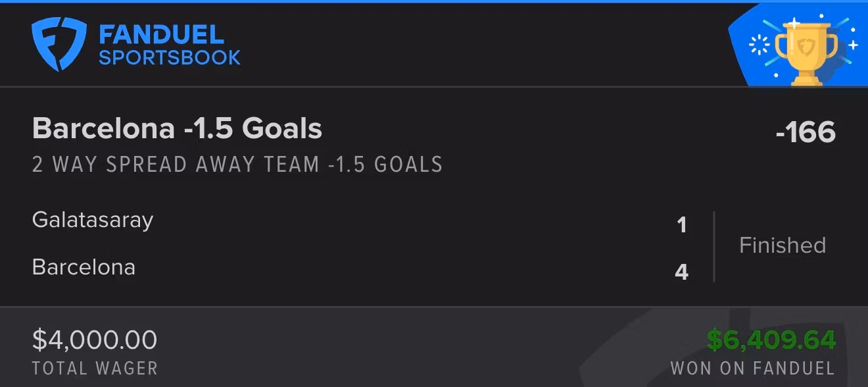
Task: Click the TOTAL WAGER label
Action: [x=95, y=369]
